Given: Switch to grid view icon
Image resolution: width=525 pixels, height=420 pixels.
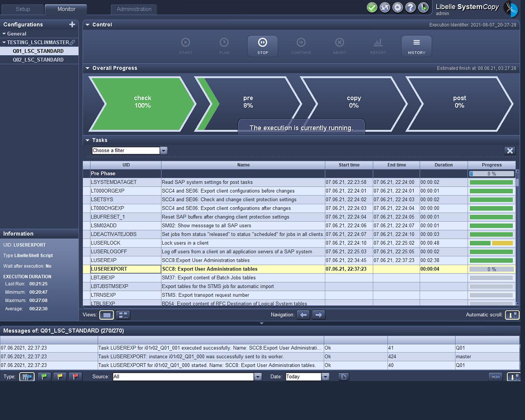Looking at the screenshot, I should pyautogui.click(x=123, y=315).
